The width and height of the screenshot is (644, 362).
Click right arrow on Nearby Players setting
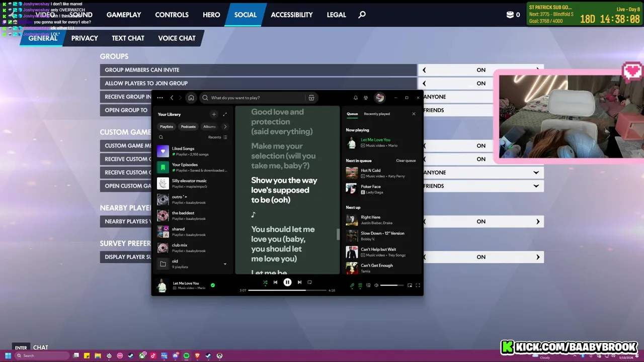tap(538, 221)
